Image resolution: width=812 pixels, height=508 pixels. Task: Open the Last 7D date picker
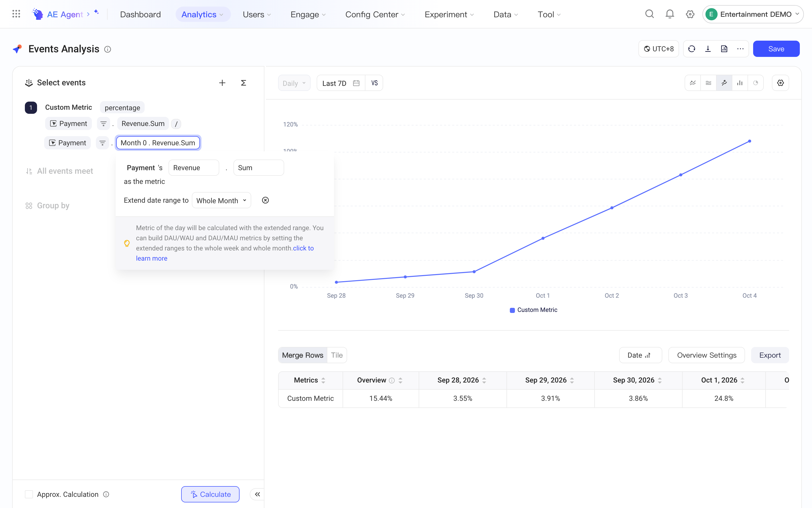[341, 83]
